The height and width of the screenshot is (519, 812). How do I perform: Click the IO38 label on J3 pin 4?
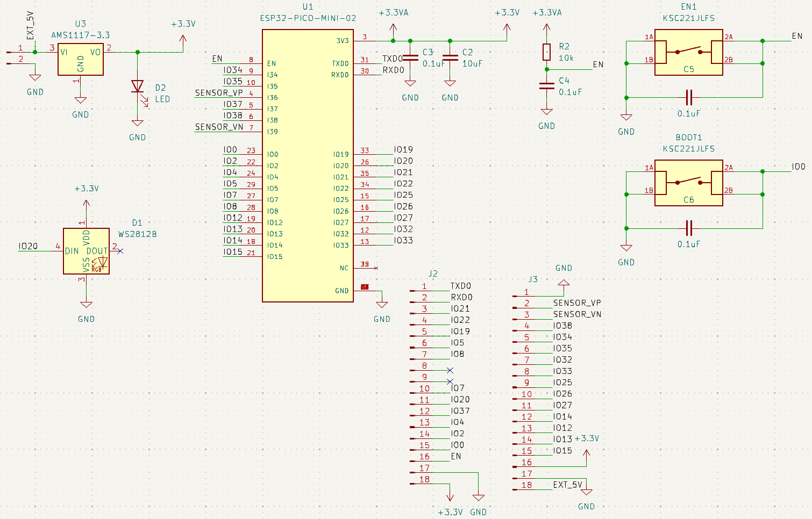[563, 326]
